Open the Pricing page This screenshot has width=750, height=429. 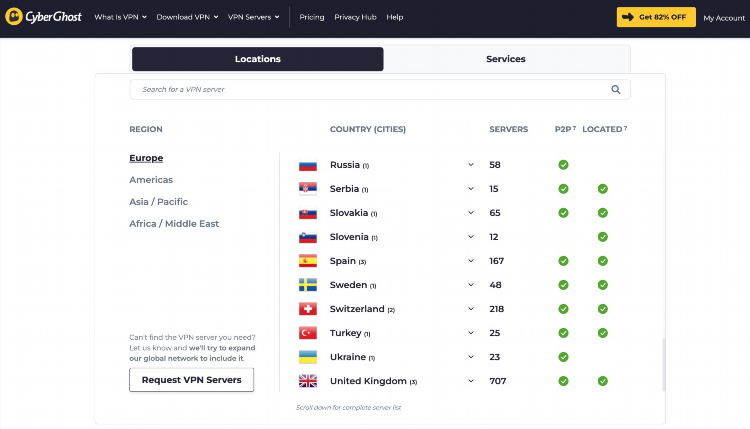[312, 17]
